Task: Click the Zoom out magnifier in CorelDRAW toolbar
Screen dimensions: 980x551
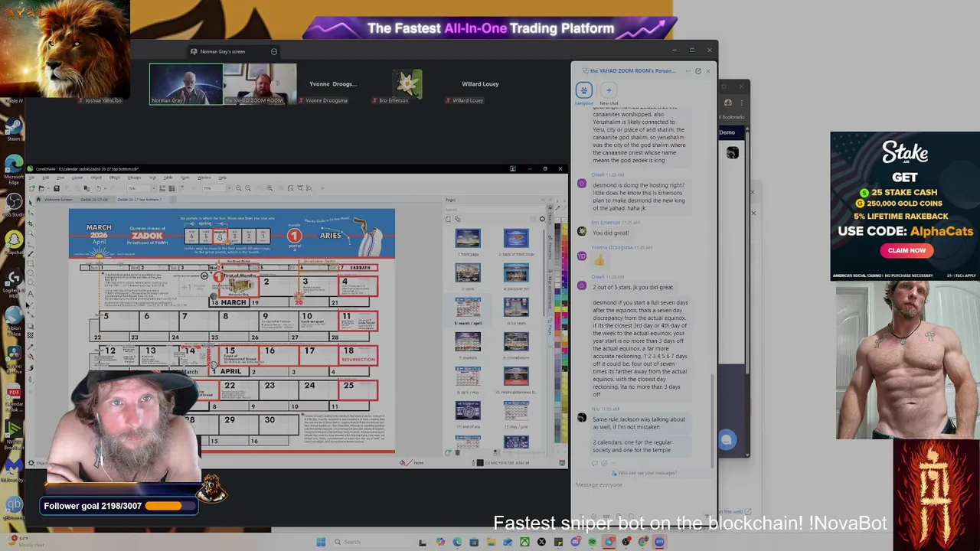Action: (x=248, y=188)
